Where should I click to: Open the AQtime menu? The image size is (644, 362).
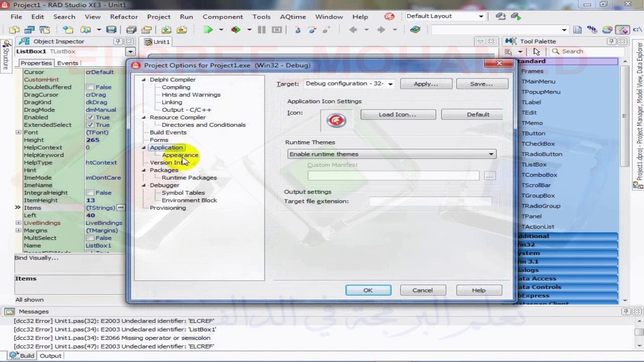(x=293, y=17)
